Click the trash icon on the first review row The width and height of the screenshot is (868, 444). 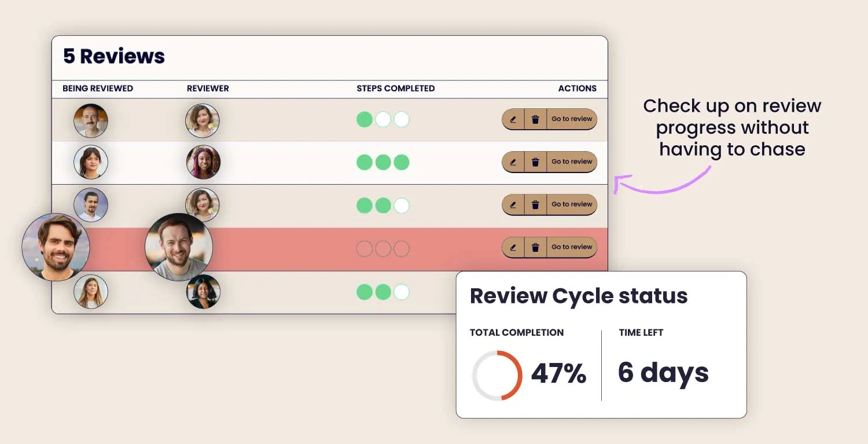[x=536, y=119]
